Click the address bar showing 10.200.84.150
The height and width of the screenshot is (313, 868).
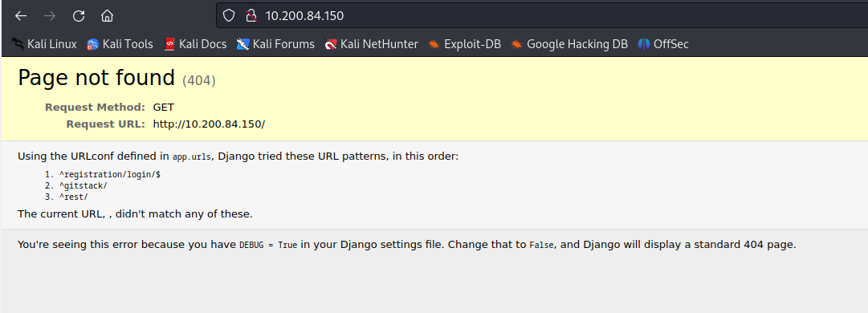click(x=542, y=15)
